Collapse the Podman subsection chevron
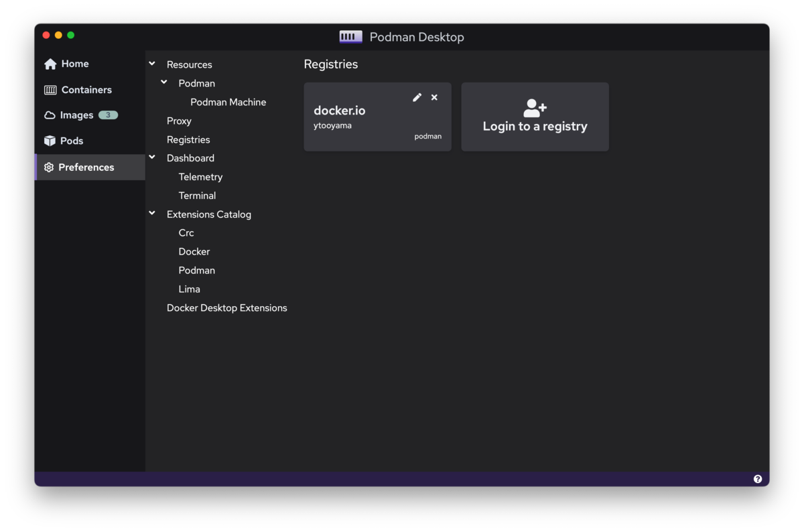The image size is (804, 532). coord(164,82)
